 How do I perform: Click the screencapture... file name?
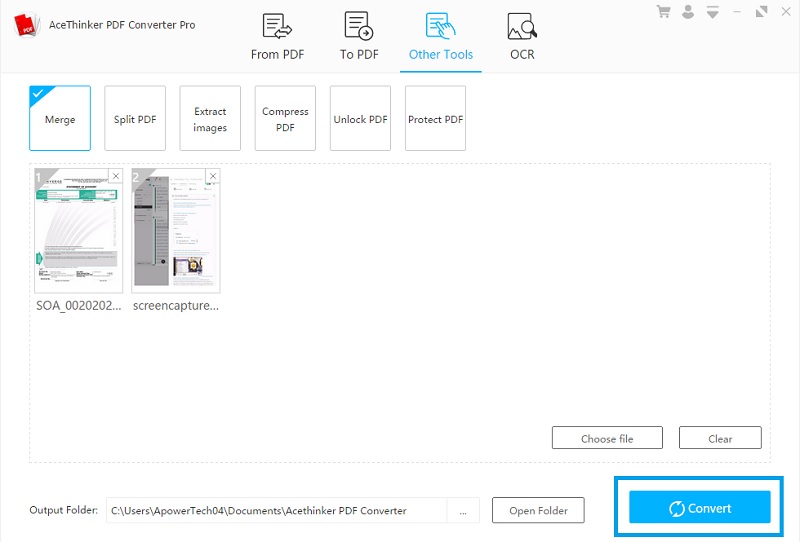176,306
